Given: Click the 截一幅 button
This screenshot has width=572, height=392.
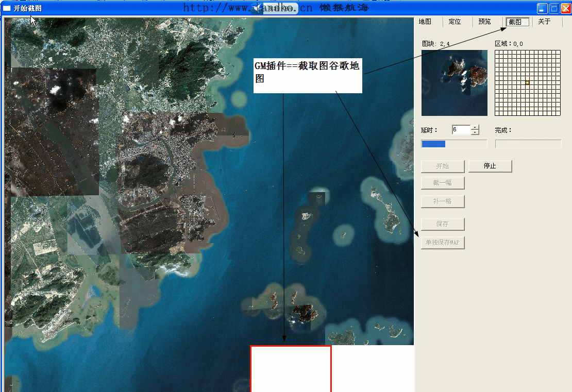Looking at the screenshot, I should click(443, 183).
